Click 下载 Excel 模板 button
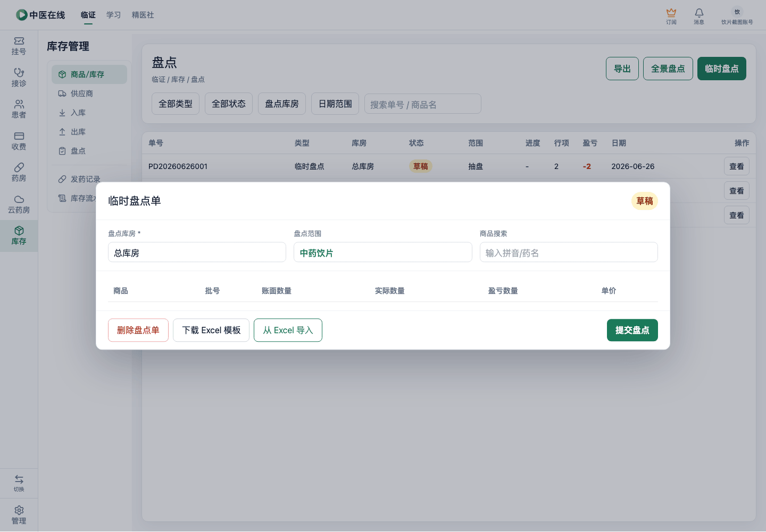 pyautogui.click(x=211, y=330)
